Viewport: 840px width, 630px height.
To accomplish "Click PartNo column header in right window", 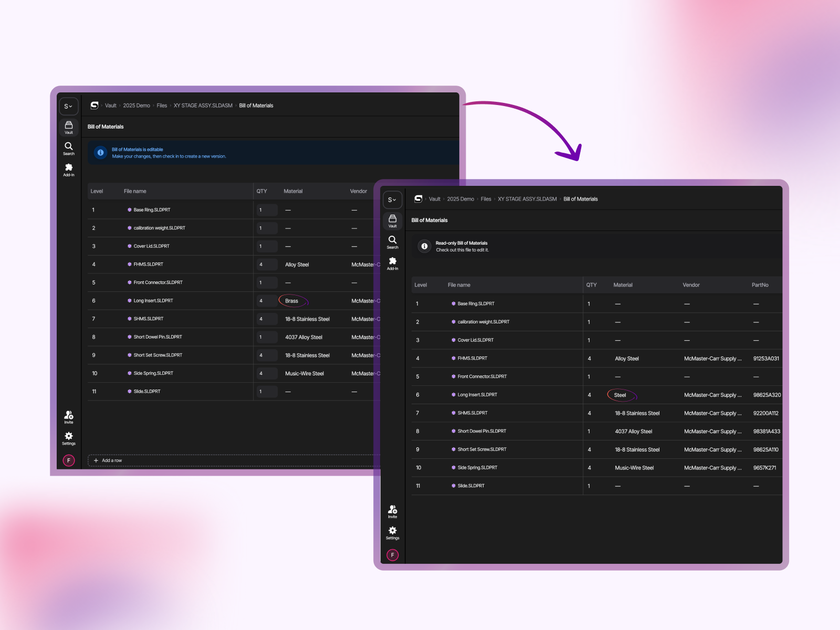I will point(760,285).
